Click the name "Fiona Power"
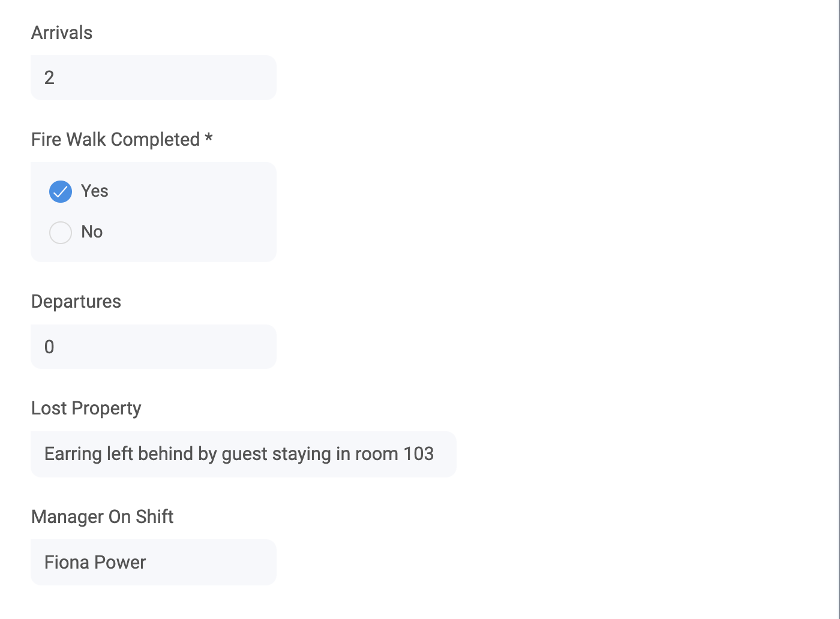840x619 pixels. [x=95, y=562]
